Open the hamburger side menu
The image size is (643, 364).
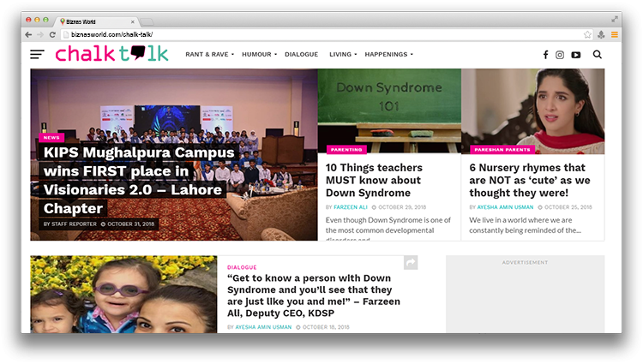click(x=37, y=54)
